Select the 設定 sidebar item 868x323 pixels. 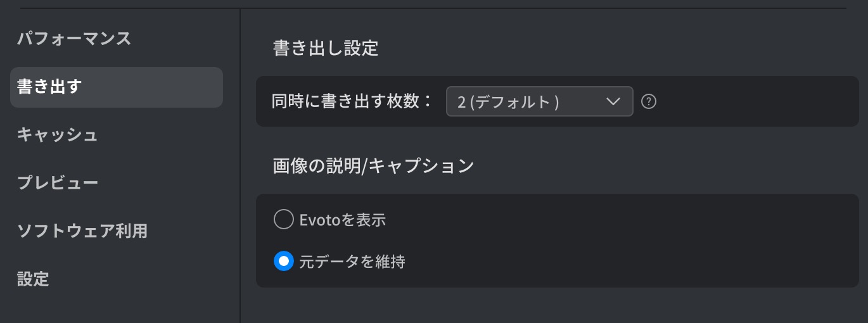click(x=33, y=279)
